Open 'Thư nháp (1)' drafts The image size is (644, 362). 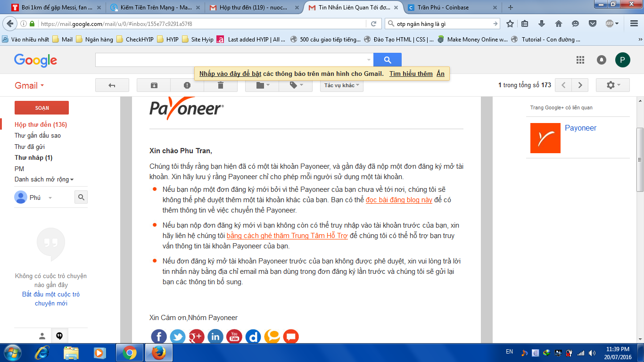click(x=33, y=158)
